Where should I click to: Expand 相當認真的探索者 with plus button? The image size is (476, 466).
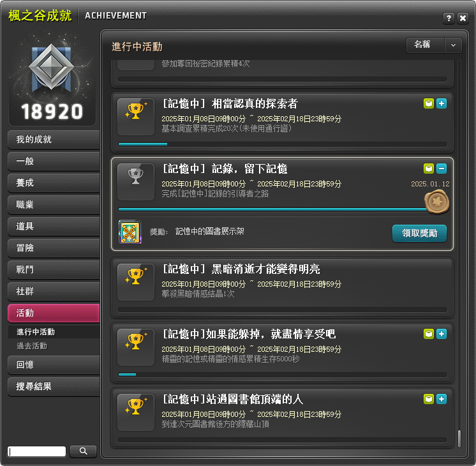point(442,103)
